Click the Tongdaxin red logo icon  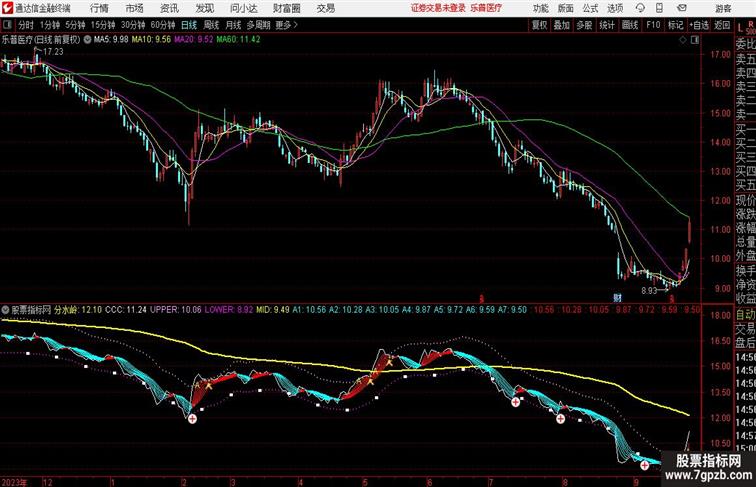(x=7, y=8)
